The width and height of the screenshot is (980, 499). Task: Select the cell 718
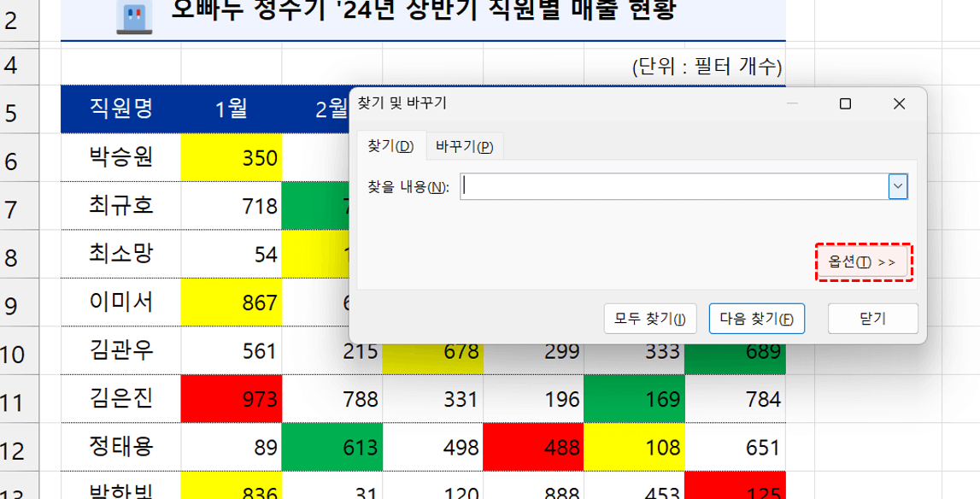coord(232,206)
